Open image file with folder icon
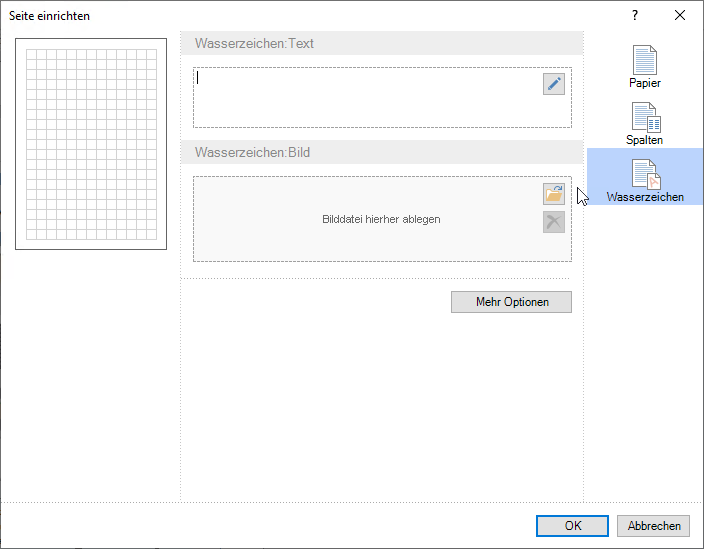The height and width of the screenshot is (549, 704). click(x=554, y=194)
